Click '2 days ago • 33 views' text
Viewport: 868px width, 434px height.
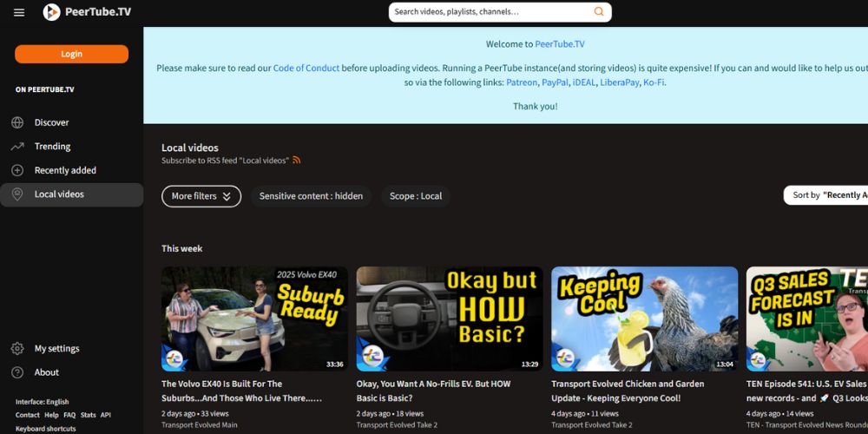point(194,413)
